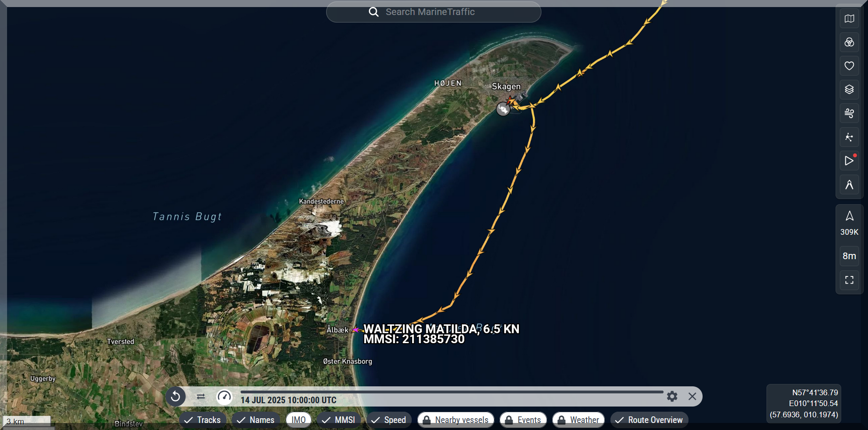Turn off the Speed display chip
868x430 pixels.
coord(389,420)
